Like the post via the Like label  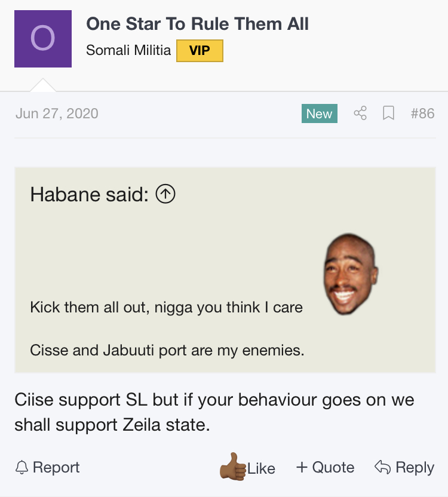262,468
